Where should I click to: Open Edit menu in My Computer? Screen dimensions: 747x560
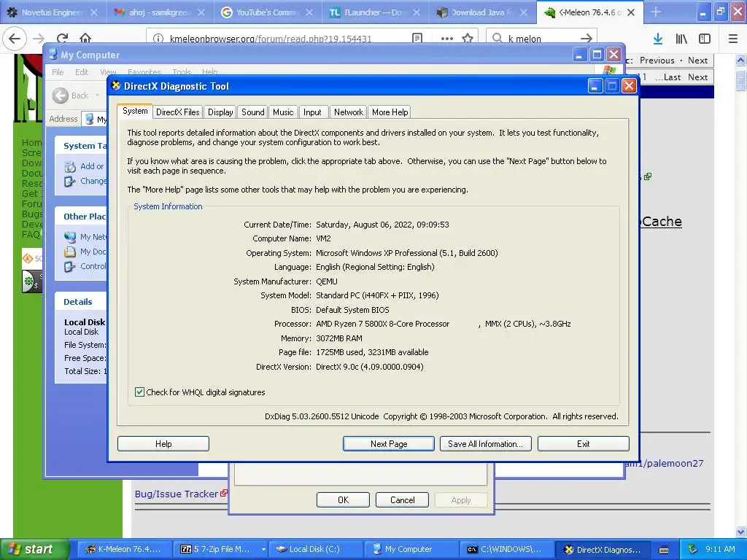point(82,72)
